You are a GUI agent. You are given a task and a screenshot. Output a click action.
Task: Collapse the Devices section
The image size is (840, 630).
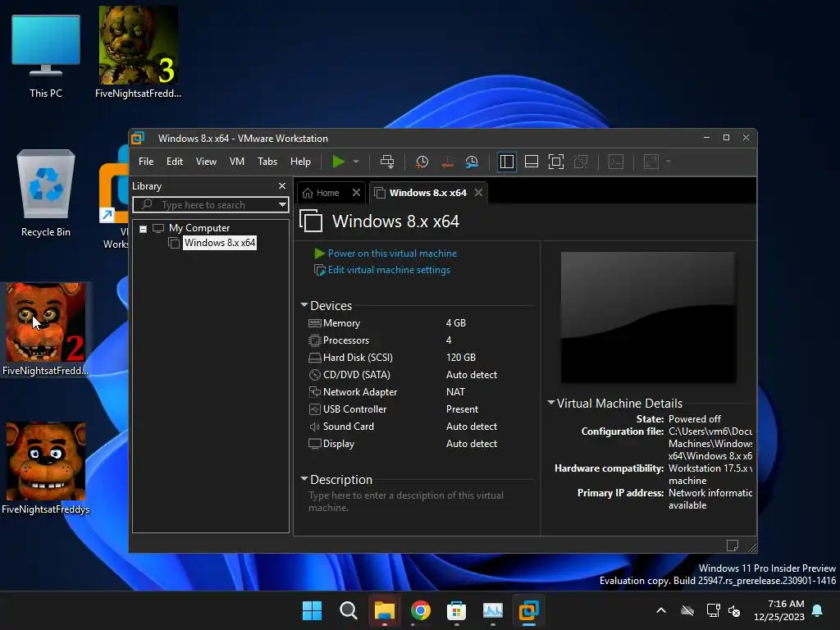304,305
